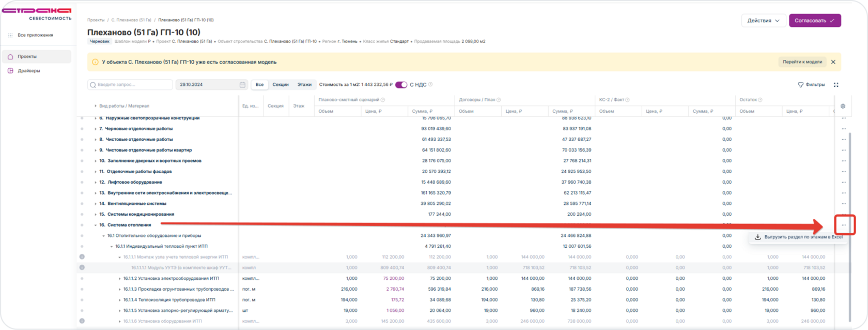
Task: Click the help icon next to С НДС
Action: (430, 84)
